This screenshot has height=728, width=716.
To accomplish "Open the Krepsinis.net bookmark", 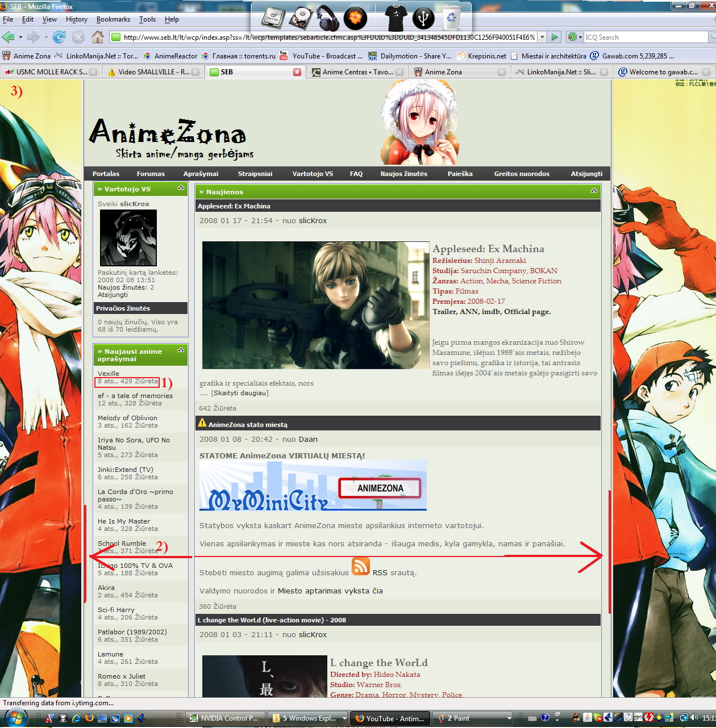I will 482,56.
